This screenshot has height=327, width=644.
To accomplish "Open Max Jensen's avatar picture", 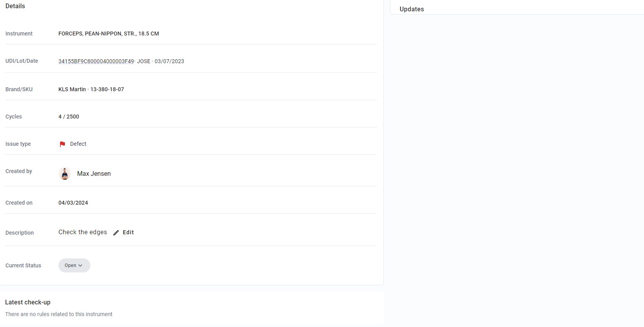I will [65, 173].
